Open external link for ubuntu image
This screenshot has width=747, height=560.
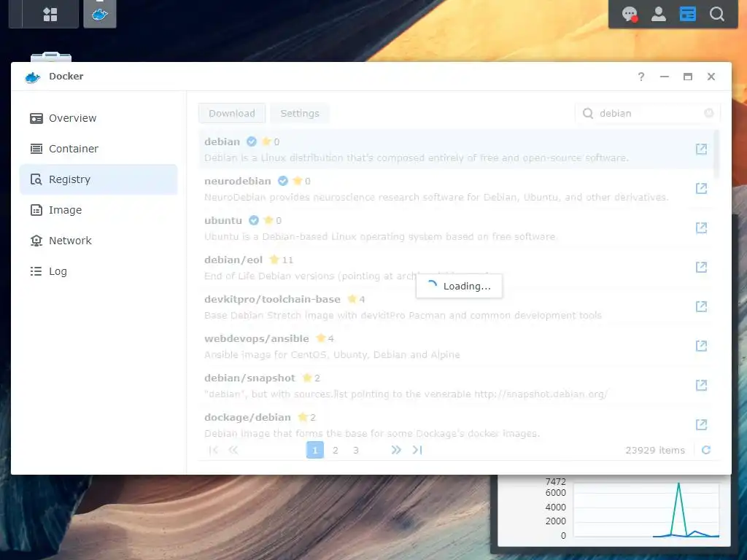[701, 227]
